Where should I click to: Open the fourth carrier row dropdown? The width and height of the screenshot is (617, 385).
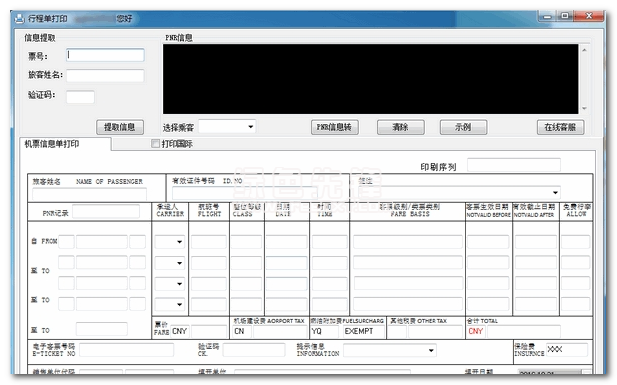[x=179, y=304]
